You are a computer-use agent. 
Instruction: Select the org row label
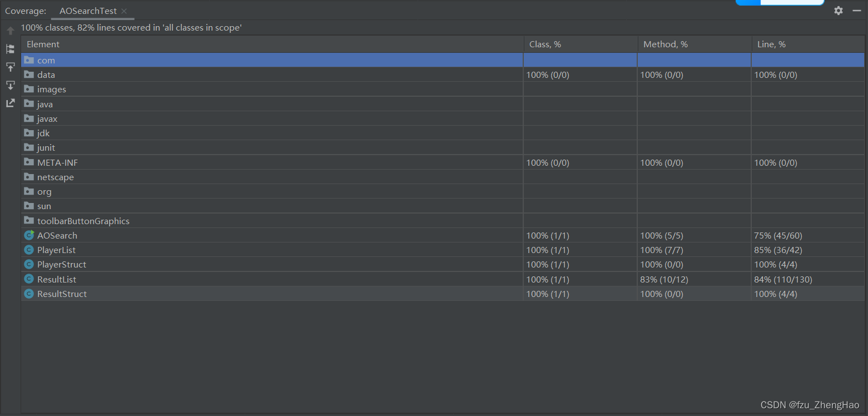point(44,191)
